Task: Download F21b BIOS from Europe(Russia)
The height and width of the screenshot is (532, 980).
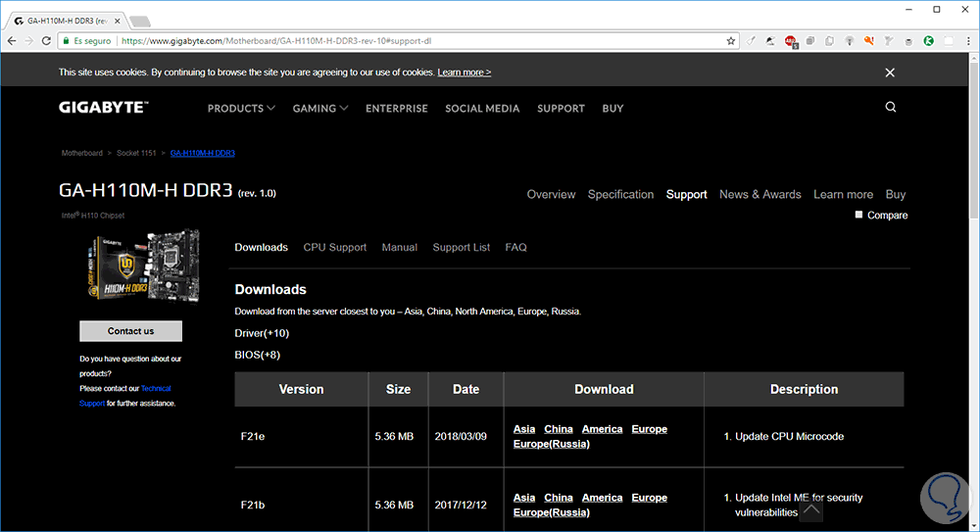Action: pos(551,512)
